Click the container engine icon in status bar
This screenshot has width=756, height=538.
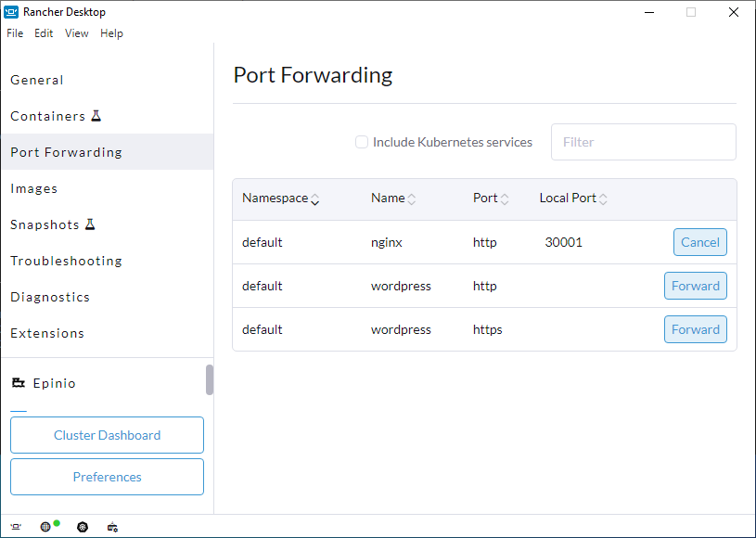[112, 527]
